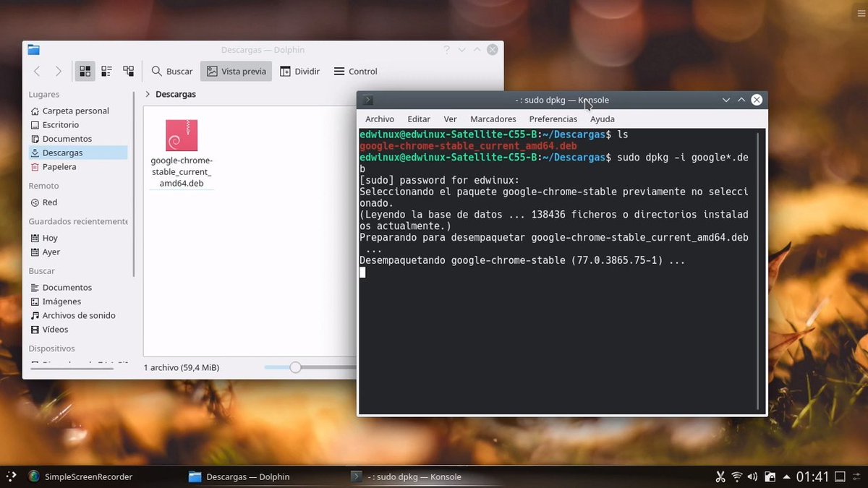
Task: Adjust the Dolphin icon zoom slider
Action: coord(295,367)
